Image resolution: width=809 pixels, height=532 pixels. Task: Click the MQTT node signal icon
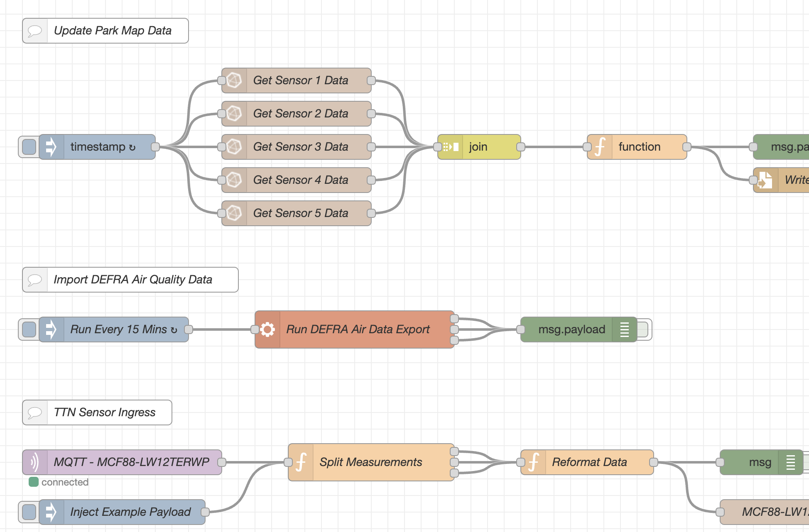35,462
